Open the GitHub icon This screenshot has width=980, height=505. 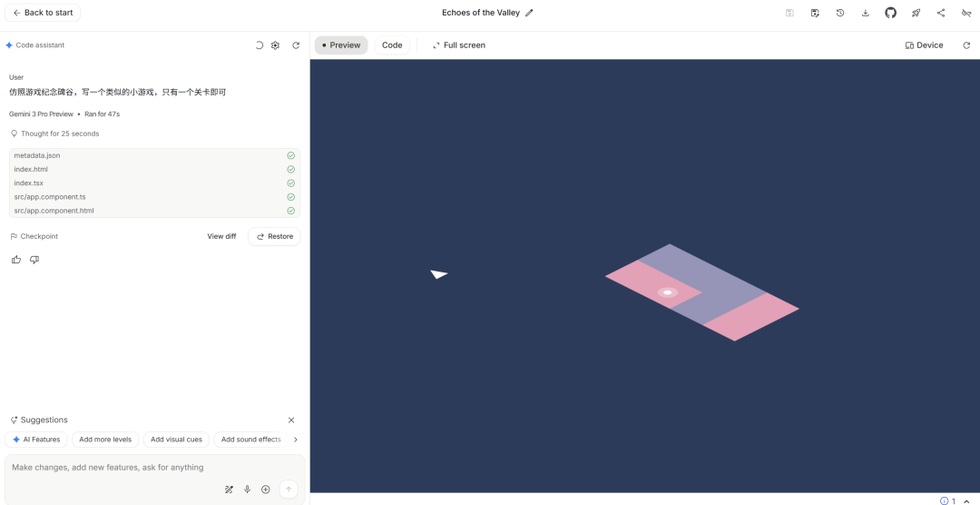coord(891,13)
